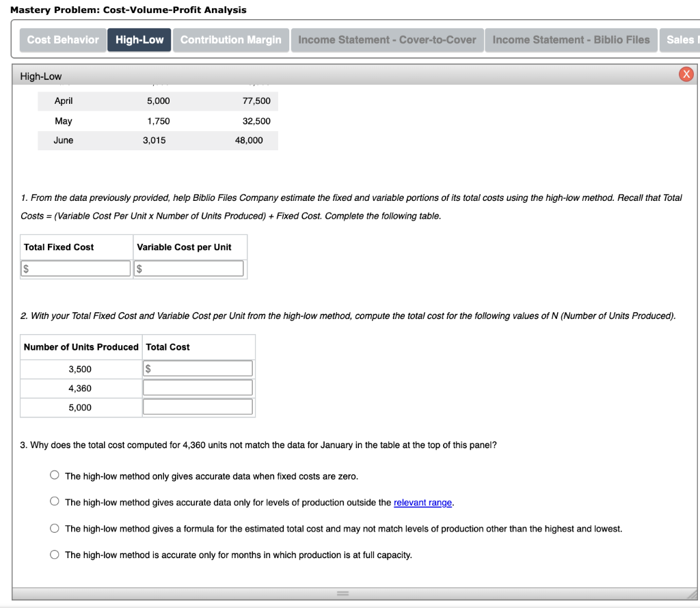The image size is (700, 608).
Task: Switch to the Contribution Margin tab
Action: pos(231,40)
